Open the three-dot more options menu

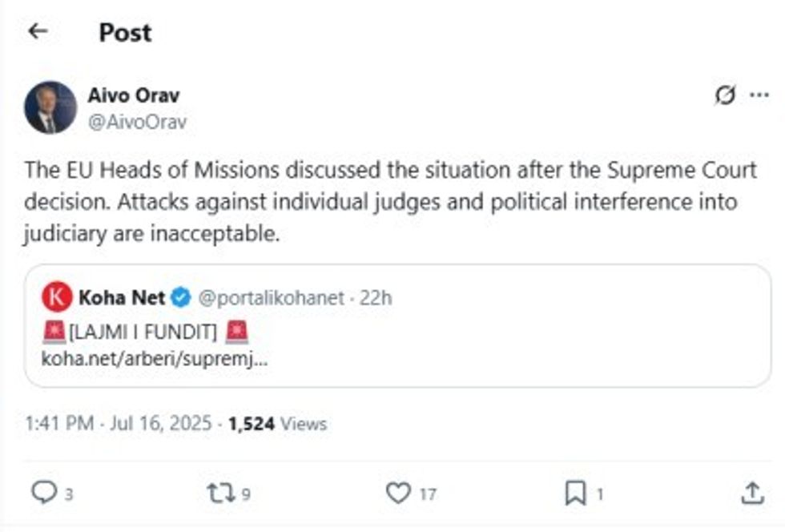[x=759, y=96]
